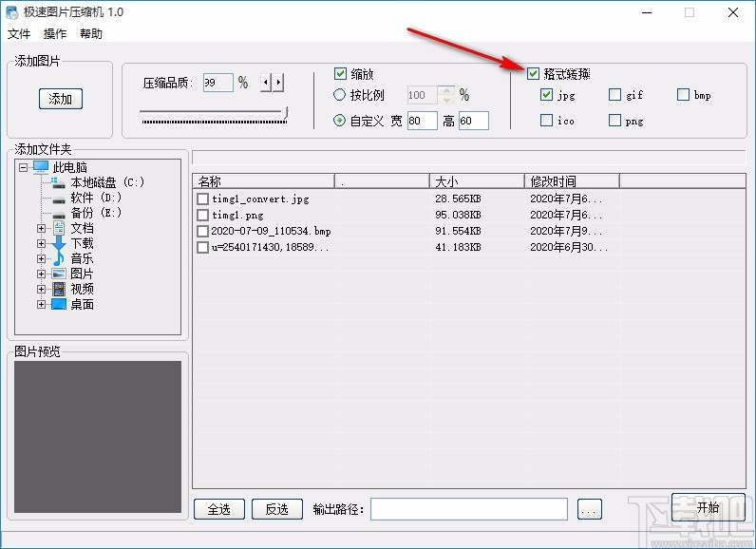Expand the 下载 folder node

tap(41, 244)
